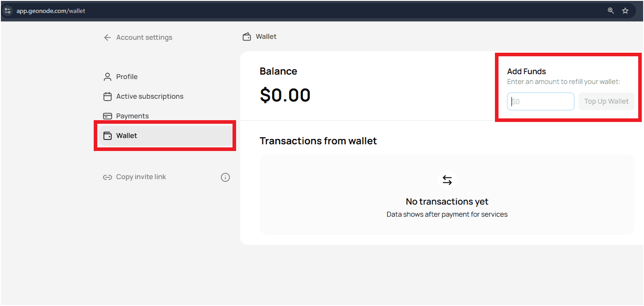Click the Payments credit card icon
The height and width of the screenshot is (306, 644).
tap(107, 116)
